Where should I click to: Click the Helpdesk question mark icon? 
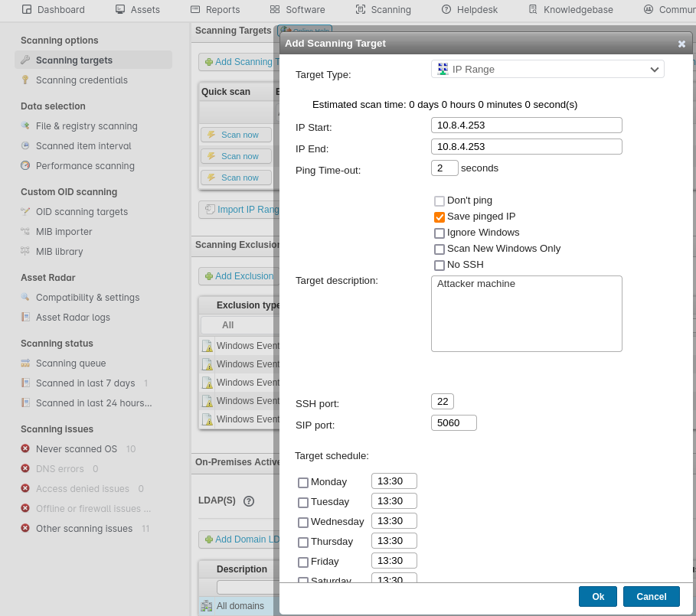click(446, 9)
